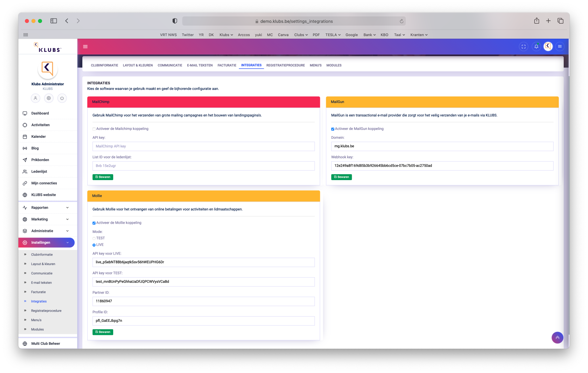Click the KLUBS website globe icon
Image resolution: width=588 pixels, height=373 pixels.
click(x=25, y=195)
